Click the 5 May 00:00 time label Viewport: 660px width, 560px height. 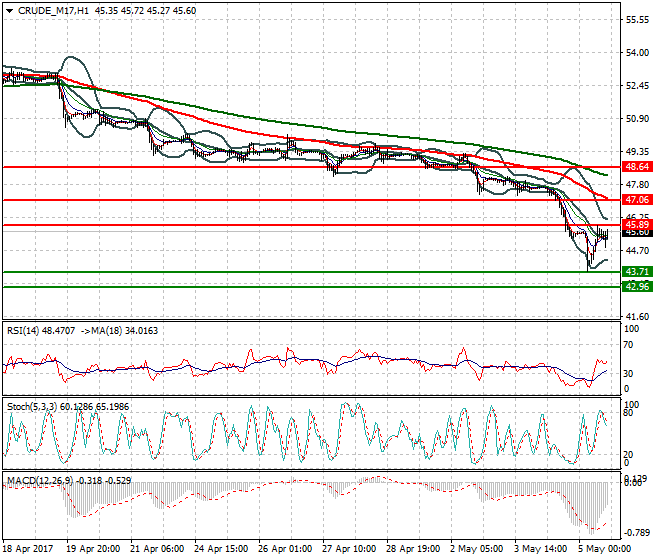(604, 549)
